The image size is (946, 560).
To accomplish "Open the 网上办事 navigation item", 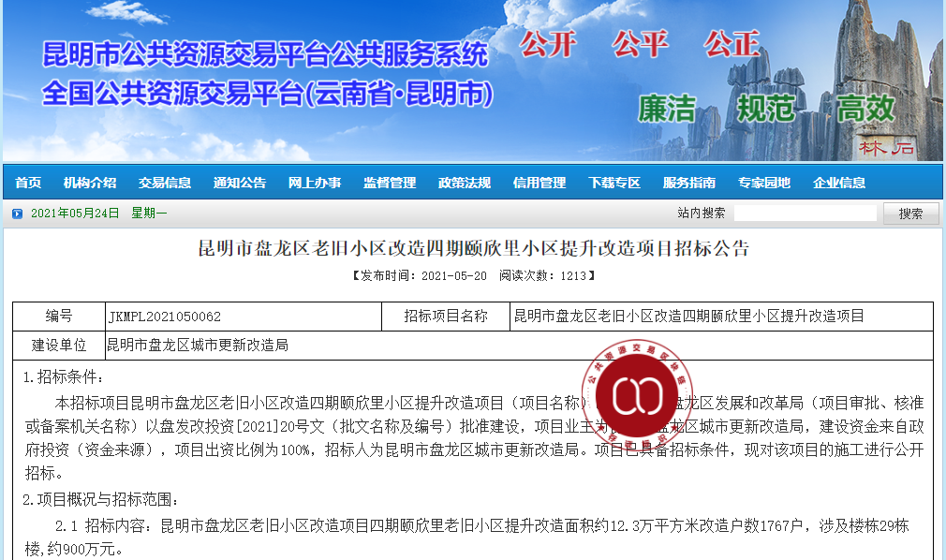I will (315, 183).
